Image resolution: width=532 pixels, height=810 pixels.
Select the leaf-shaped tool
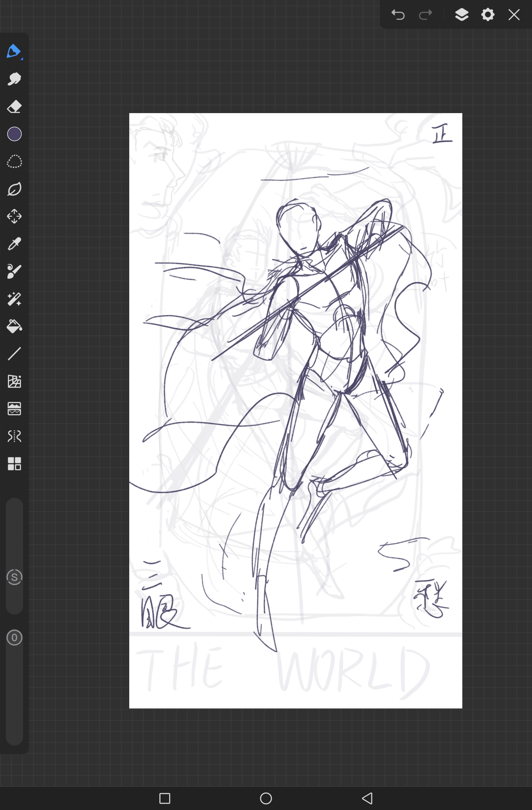(x=14, y=189)
